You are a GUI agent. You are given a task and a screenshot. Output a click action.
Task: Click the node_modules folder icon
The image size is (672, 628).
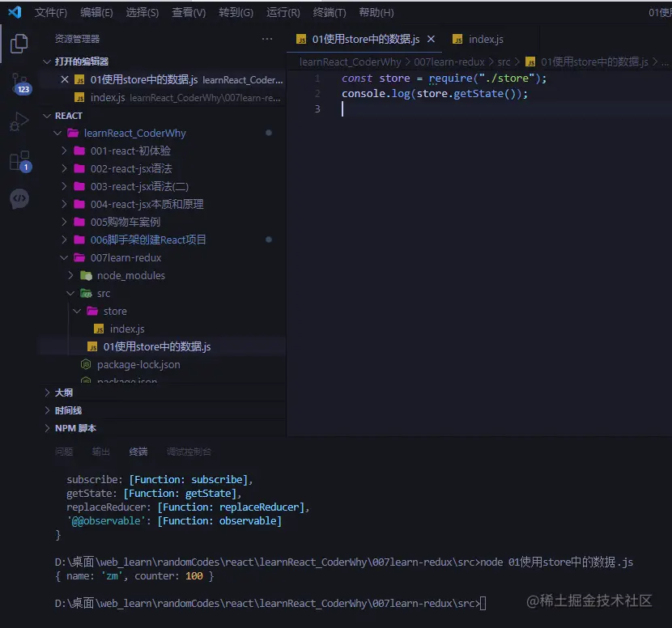pos(86,275)
